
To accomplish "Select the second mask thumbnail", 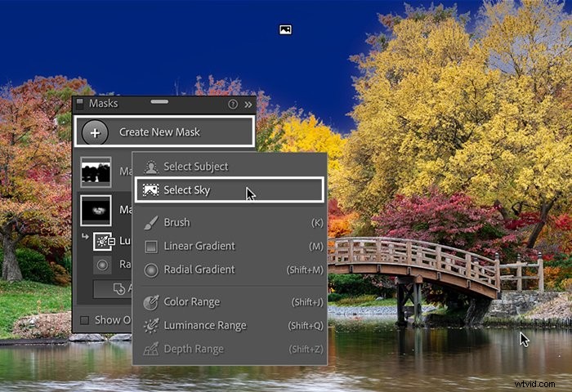I will click(x=96, y=211).
